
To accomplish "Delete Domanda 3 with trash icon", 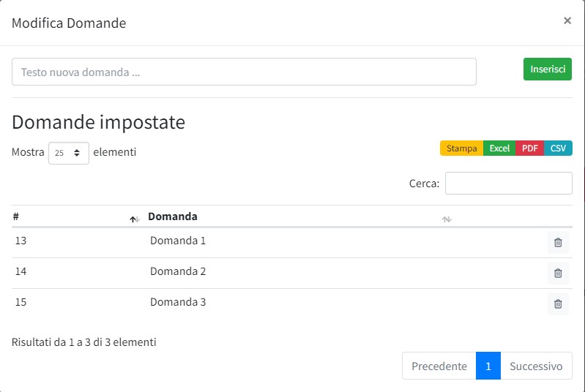I will click(x=558, y=304).
